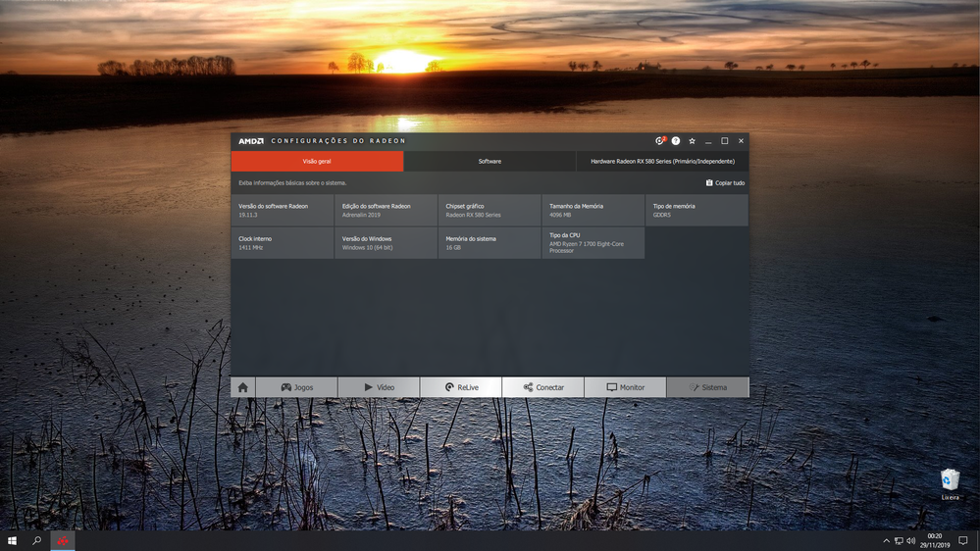Viewport: 980px width, 551px height.
Task: Close the Radeon settings window
Action: 741,141
